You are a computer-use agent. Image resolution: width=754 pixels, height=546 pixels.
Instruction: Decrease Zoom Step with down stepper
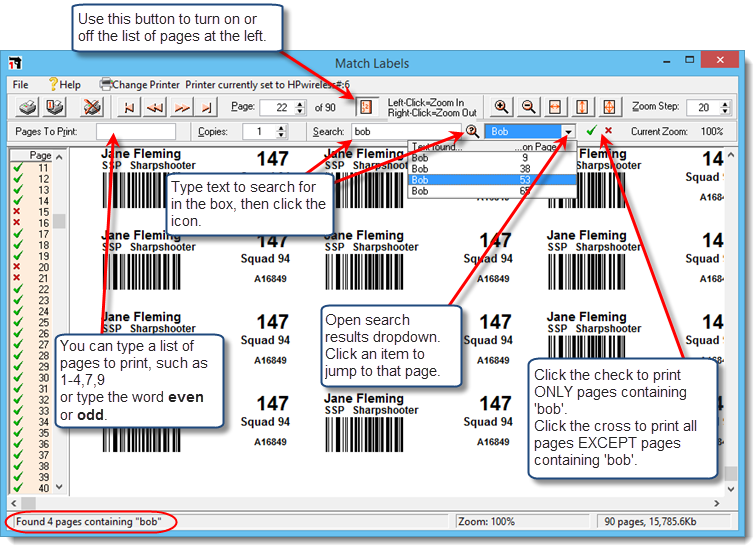[726, 111]
